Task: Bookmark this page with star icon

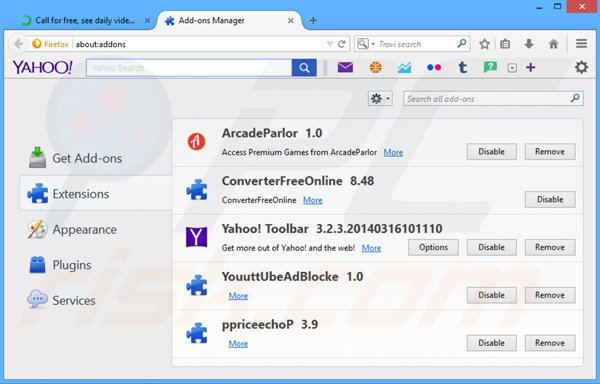Action: tap(484, 44)
